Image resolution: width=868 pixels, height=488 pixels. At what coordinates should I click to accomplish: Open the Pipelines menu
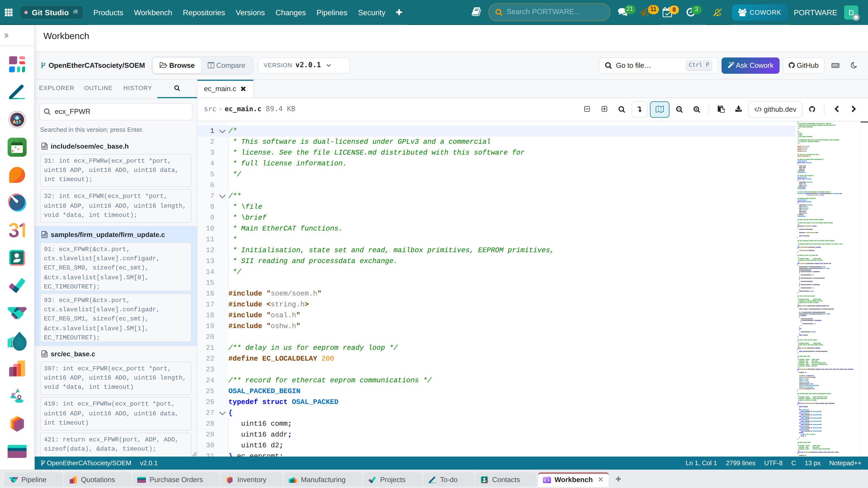click(x=331, y=12)
